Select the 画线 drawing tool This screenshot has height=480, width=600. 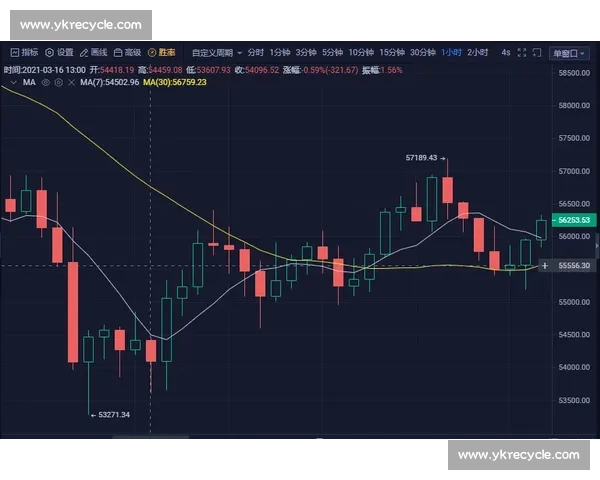pyautogui.click(x=93, y=52)
